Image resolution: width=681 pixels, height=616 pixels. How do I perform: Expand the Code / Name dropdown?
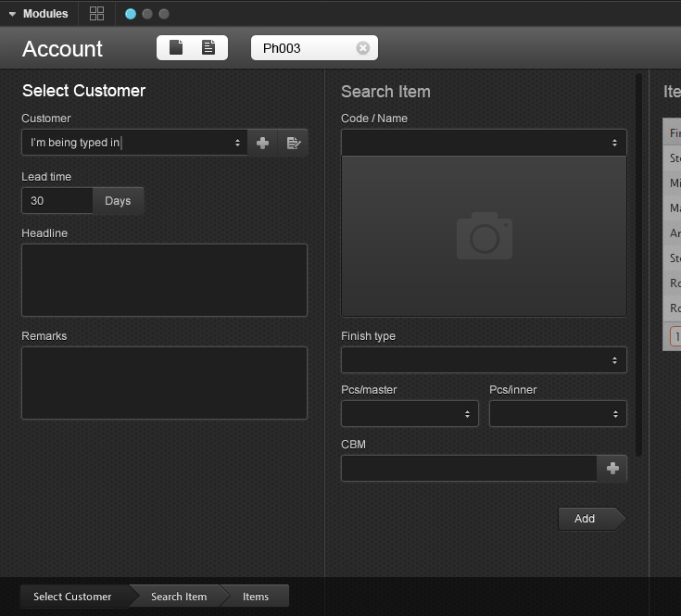[x=484, y=143]
